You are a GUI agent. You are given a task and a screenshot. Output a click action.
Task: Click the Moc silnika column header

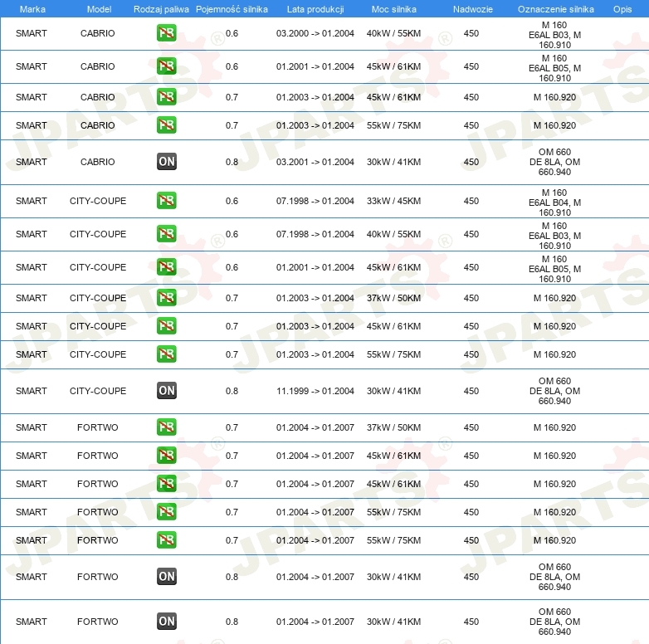pos(394,9)
